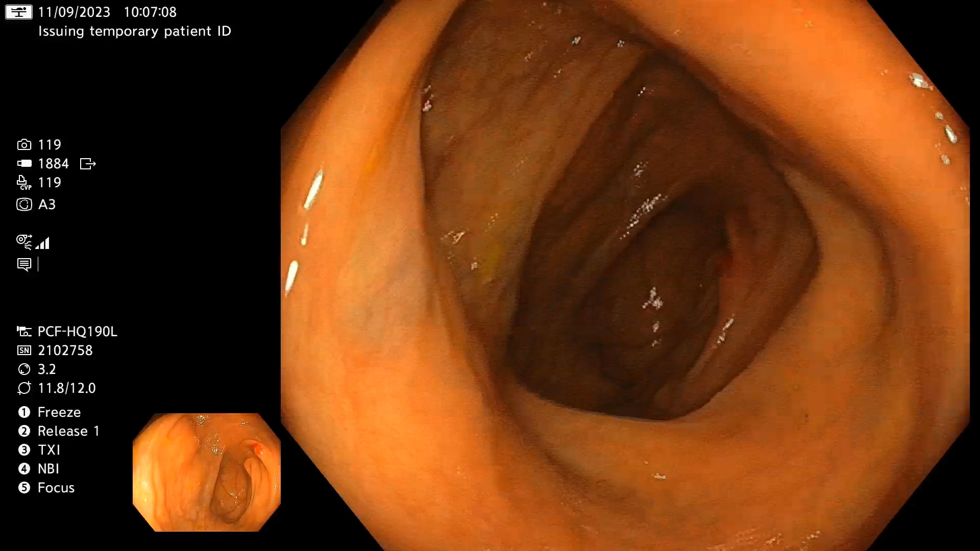The image size is (980, 551).
Task: Click the channel size value 3.2
Action: click(47, 369)
